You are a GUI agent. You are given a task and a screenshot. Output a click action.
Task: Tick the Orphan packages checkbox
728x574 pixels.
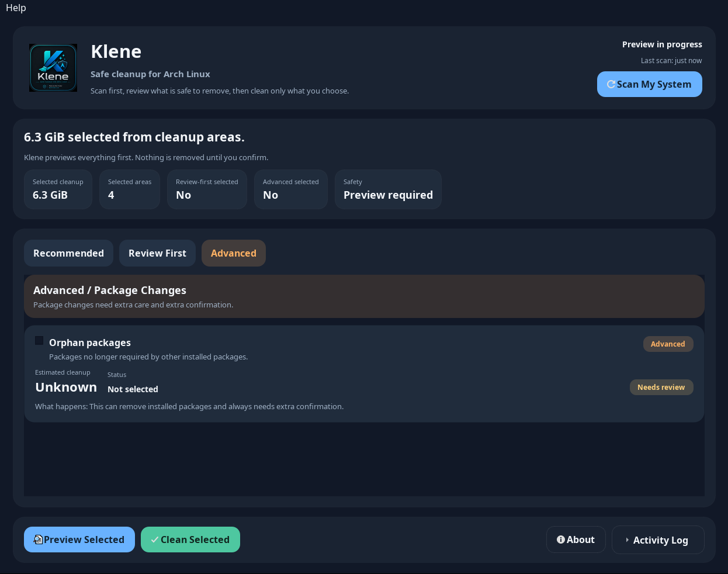click(39, 341)
